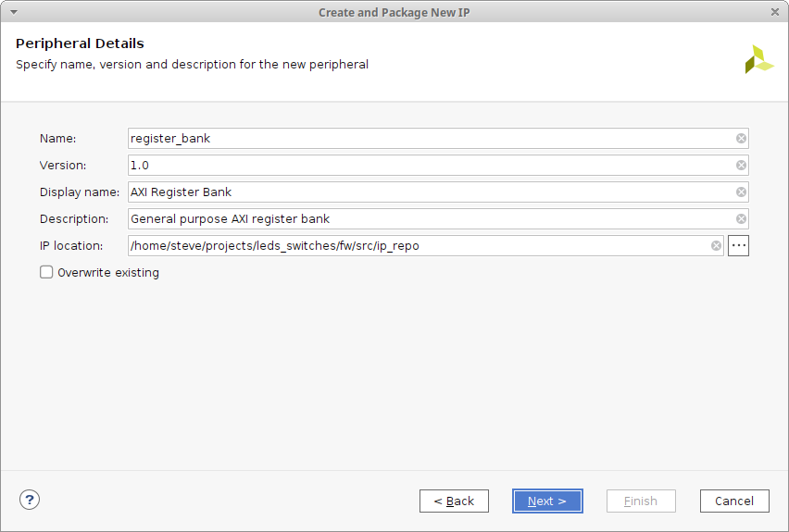This screenshot has width=789, height=532.
Task: Cancel the Create and Package IP wizard
Action: pyautogui.click(x=734, y=501)
